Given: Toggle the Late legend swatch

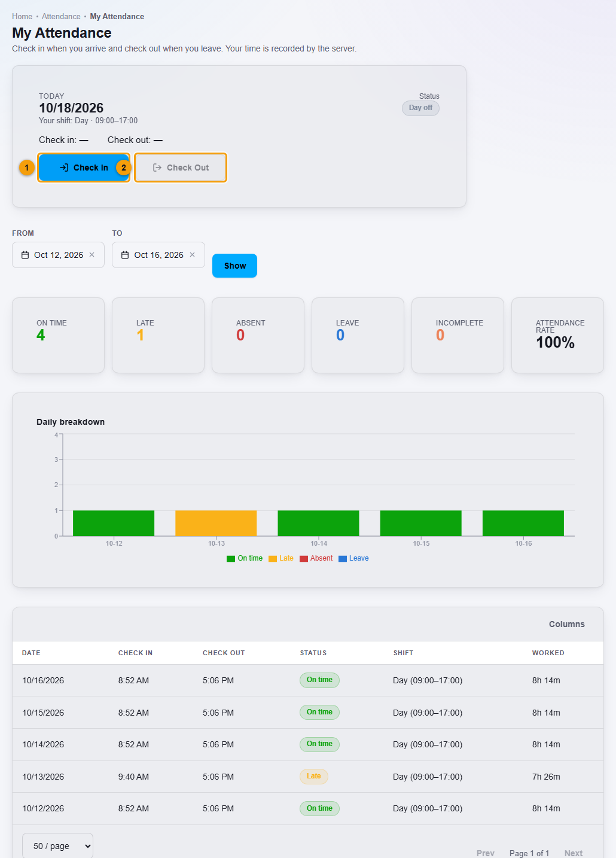Looking at the screenshot, I should point(273,559).
